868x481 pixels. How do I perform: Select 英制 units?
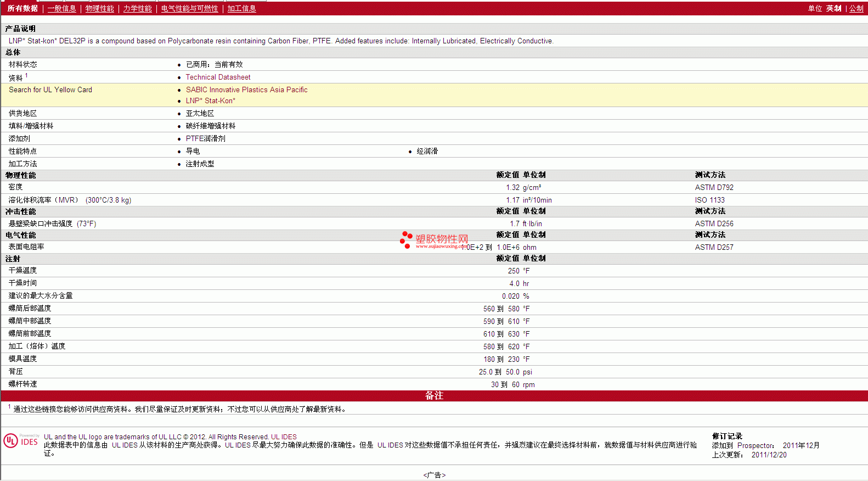(834, 9)
